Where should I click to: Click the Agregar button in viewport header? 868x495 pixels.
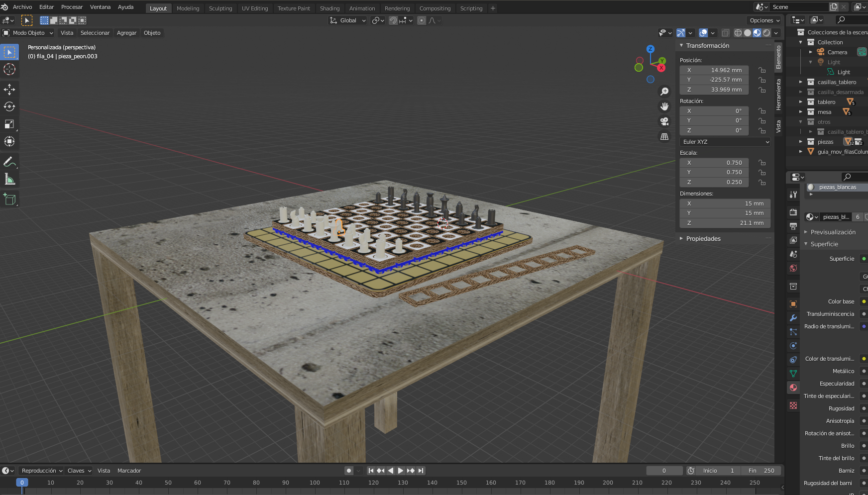127,33
